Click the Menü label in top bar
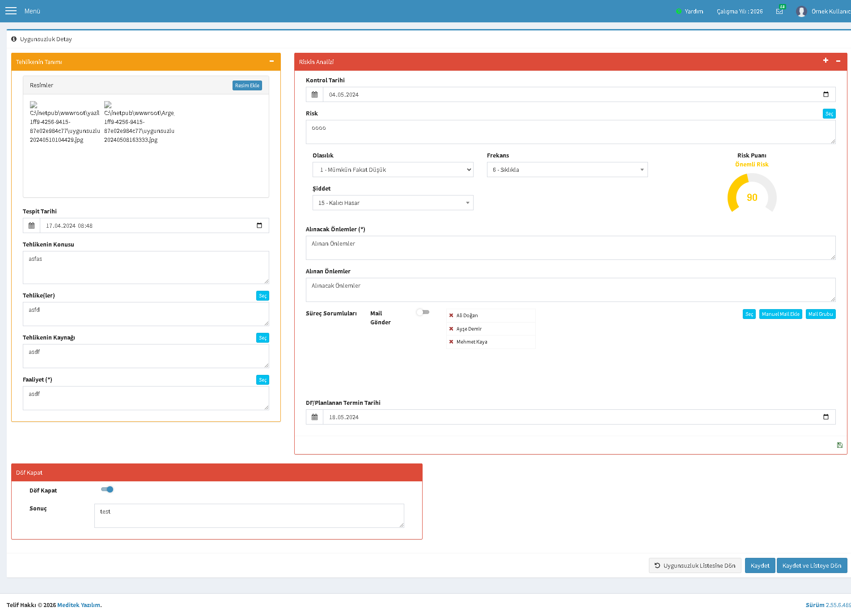 pos(32,11)
